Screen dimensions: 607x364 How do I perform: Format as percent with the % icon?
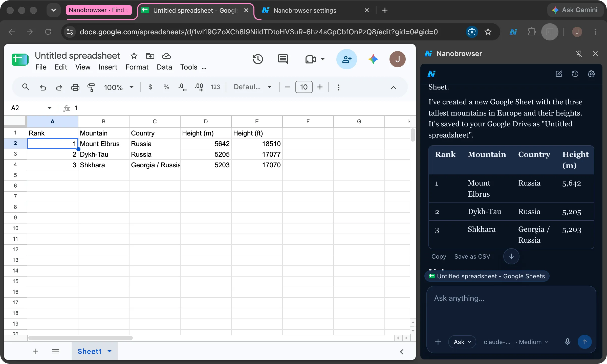[166, 87]
